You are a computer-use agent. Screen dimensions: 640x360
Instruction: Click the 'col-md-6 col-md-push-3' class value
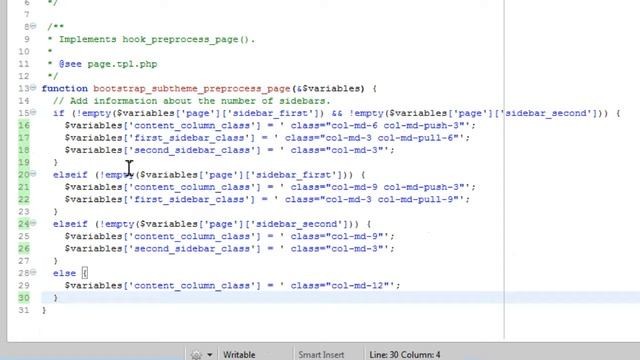[395, 126]
